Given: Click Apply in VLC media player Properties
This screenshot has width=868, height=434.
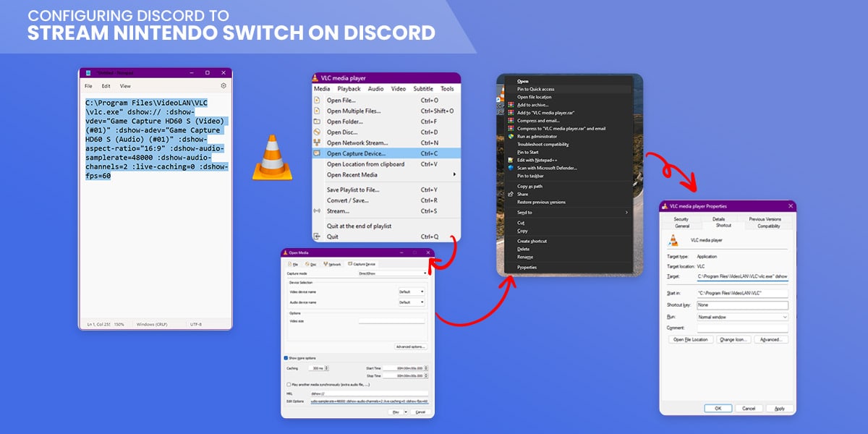Looking at the screenshot, I should pos(779,408).
